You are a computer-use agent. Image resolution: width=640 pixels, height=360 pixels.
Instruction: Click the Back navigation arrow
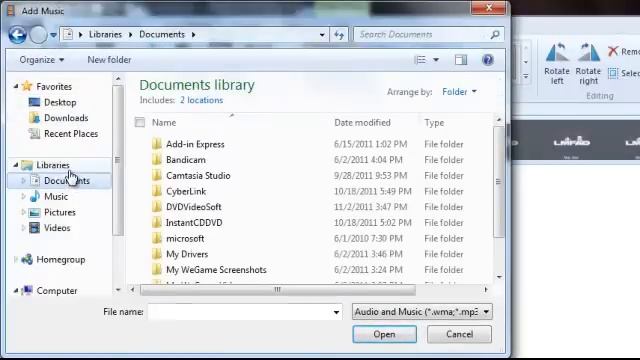17,35
